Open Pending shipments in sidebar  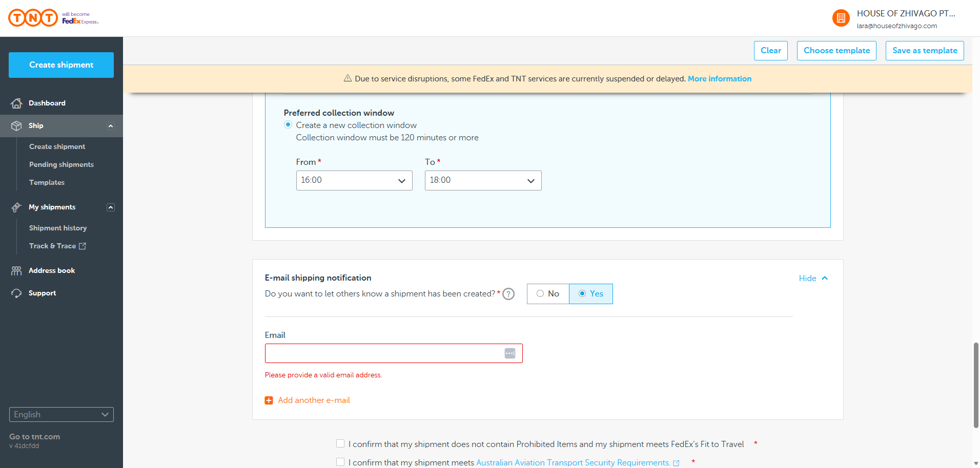(62, 164)
